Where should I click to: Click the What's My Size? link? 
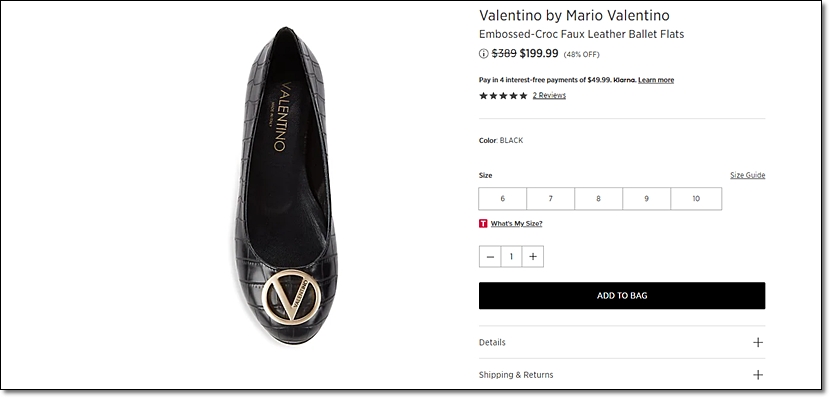click(x=516, y=223)
